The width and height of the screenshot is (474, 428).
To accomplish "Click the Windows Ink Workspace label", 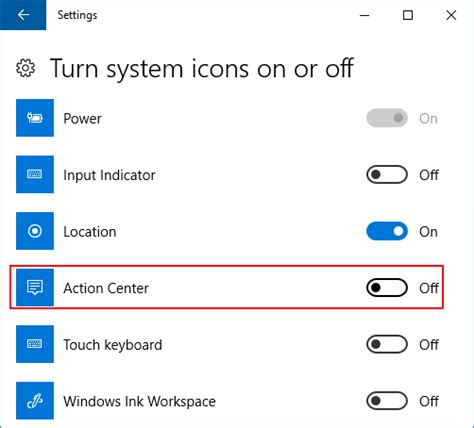I will click(139, 402).
